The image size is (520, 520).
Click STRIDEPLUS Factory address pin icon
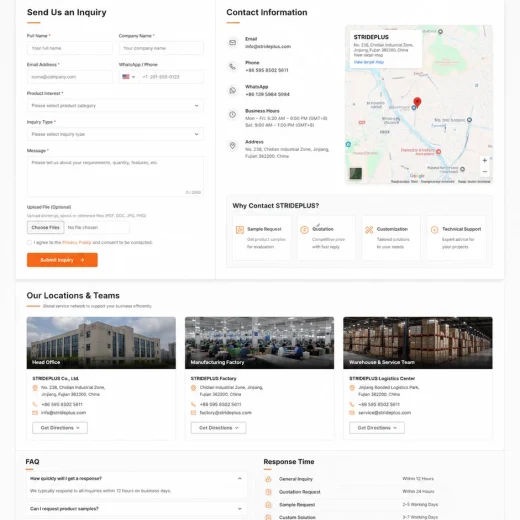(193, 388)
